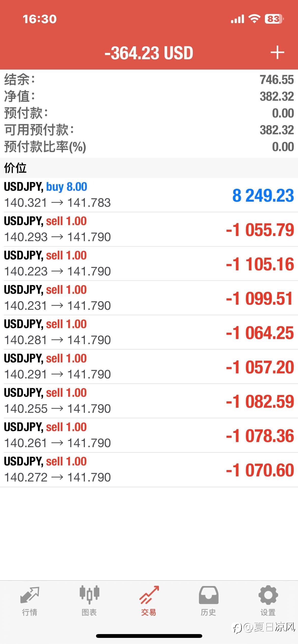This screenshot has height=644, width=298.
Task: Open the 行情 quotes tab icon
Action: tap(30, 595)
